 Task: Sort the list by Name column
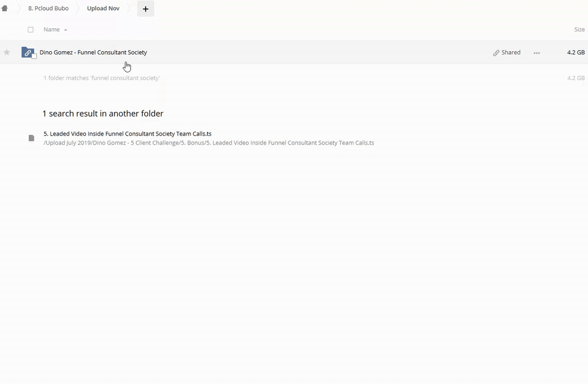click(x=52, y=29)
